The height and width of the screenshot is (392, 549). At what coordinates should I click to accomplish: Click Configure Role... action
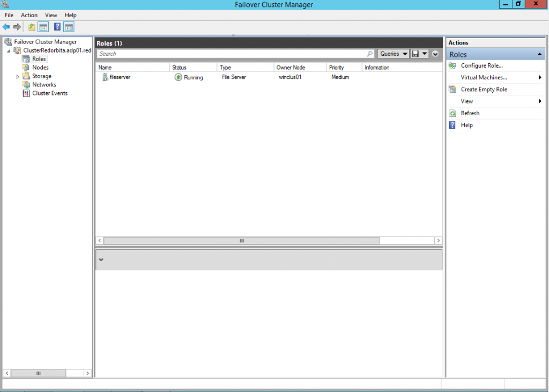pyautogui.click(x=481, y=65)
